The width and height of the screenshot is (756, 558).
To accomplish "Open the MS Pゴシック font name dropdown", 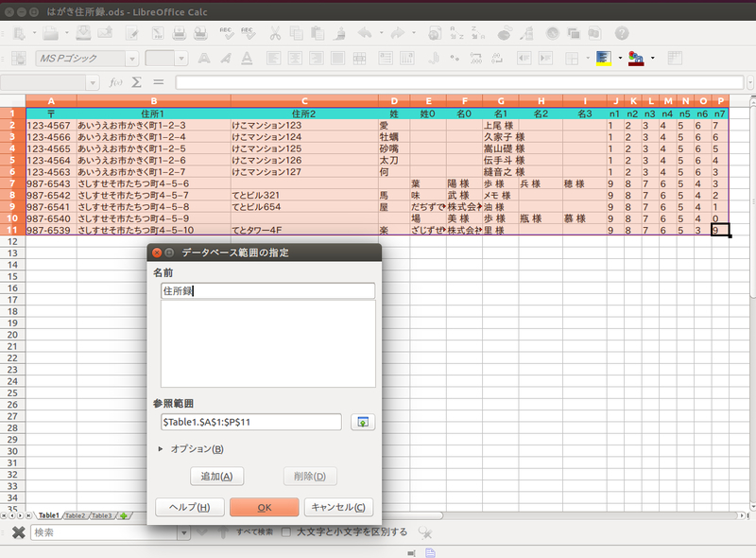I will 132,59.
